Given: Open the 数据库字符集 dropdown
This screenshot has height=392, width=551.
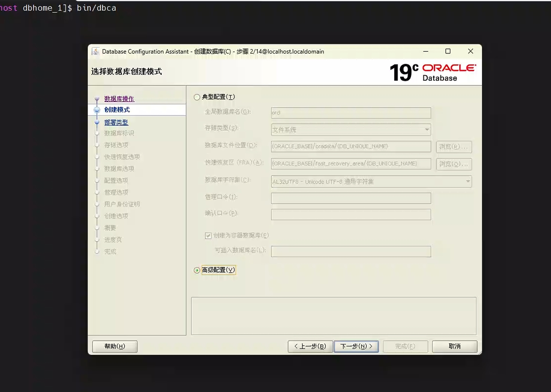Looking at the screenshot, I should pos(371,182).
